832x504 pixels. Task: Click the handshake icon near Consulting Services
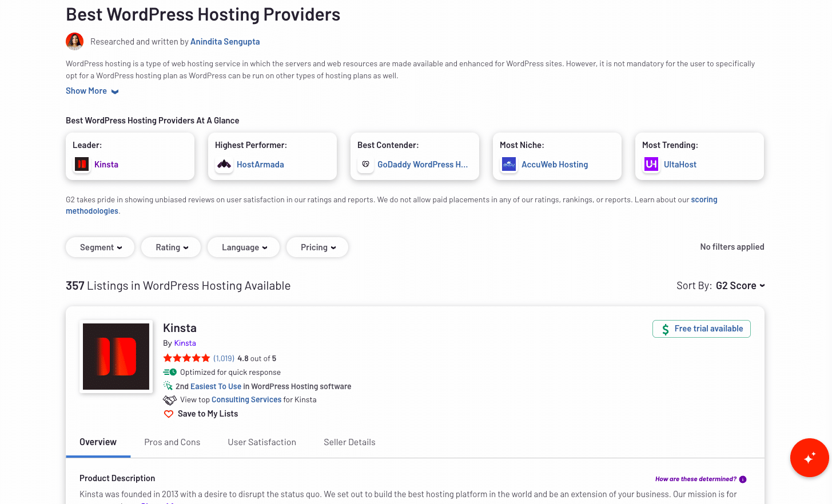[x=169, y=399]
